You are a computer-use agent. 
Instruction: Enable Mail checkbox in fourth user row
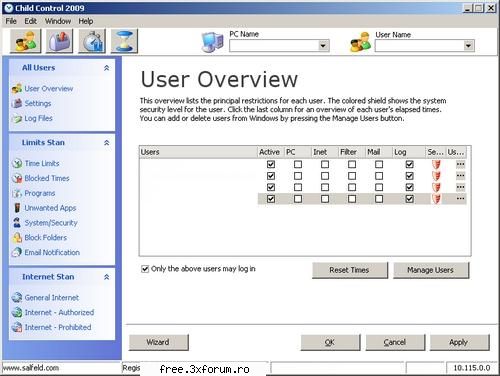click(379, 199)
